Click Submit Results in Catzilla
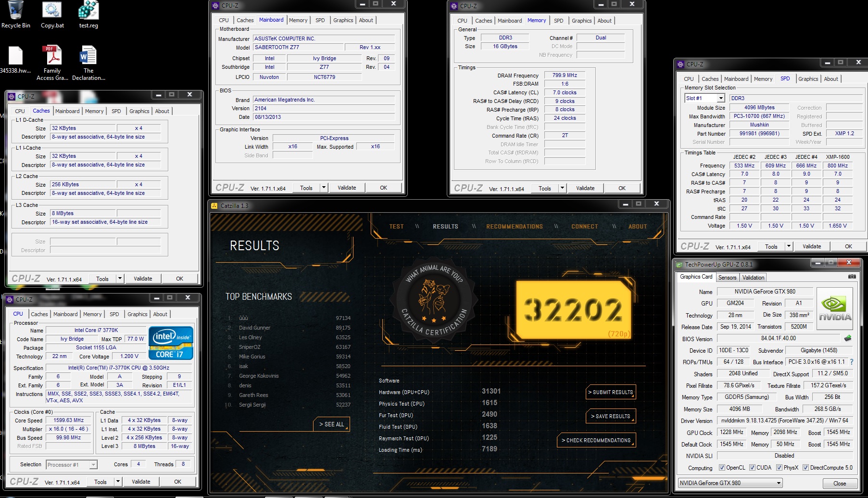 [611, 392]
